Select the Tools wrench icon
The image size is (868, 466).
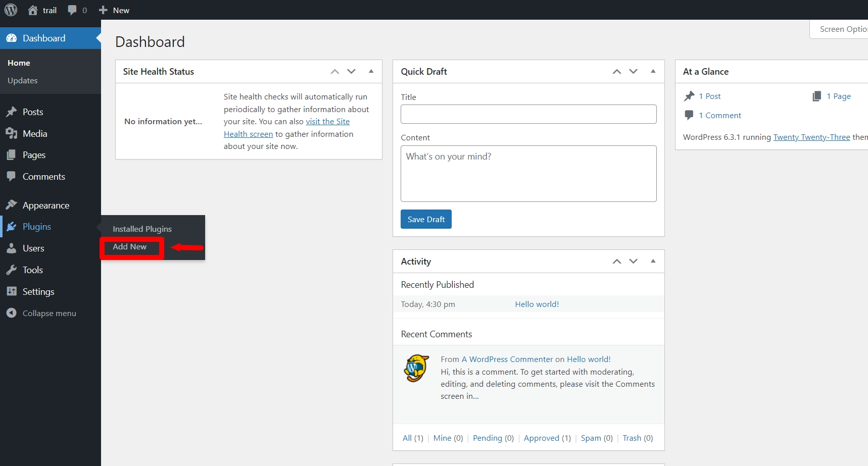pos(12,270)
